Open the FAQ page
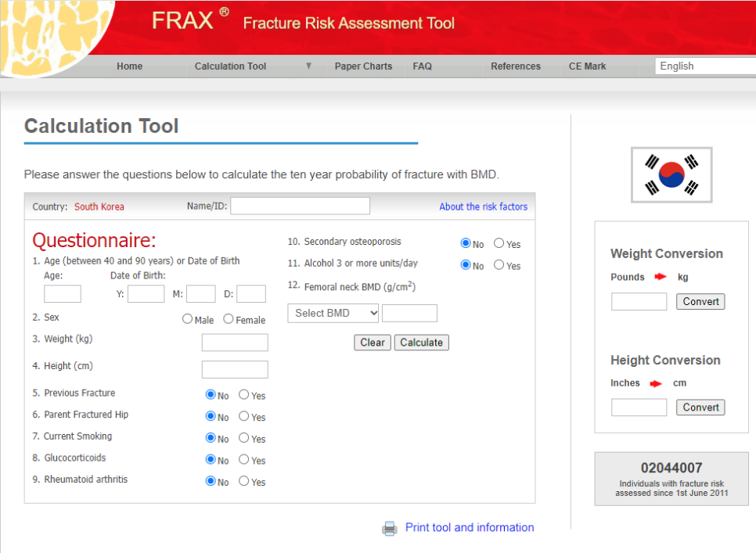 [x=423, y=66]
